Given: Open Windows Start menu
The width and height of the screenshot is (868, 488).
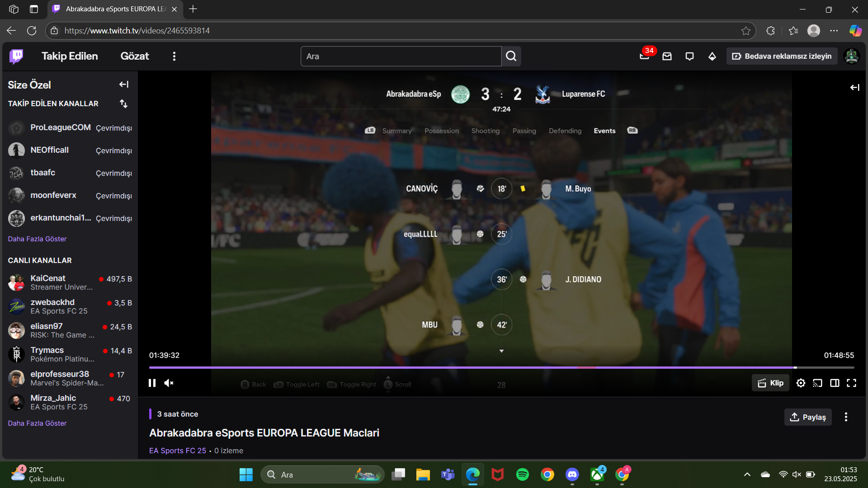Looking at the screenshot, I should tap(246, 474).
